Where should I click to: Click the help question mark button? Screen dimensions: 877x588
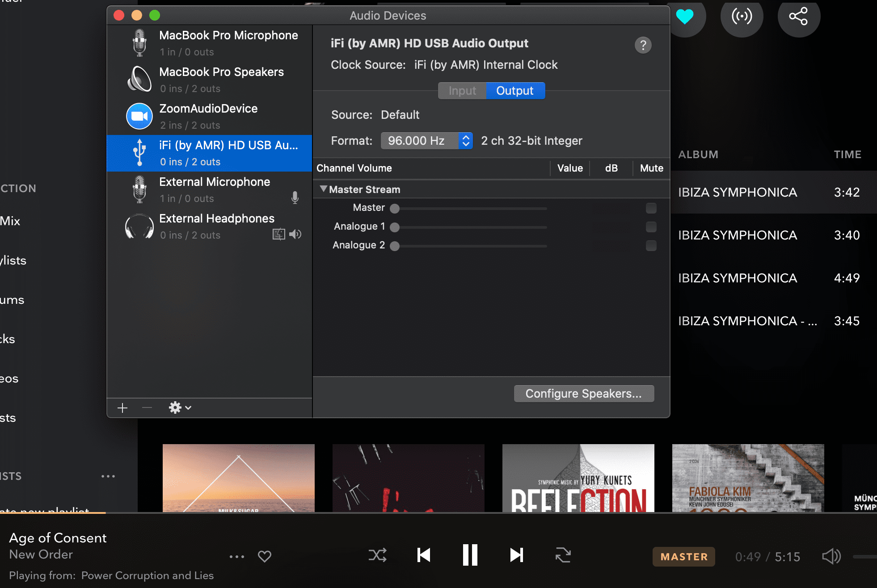643,45
